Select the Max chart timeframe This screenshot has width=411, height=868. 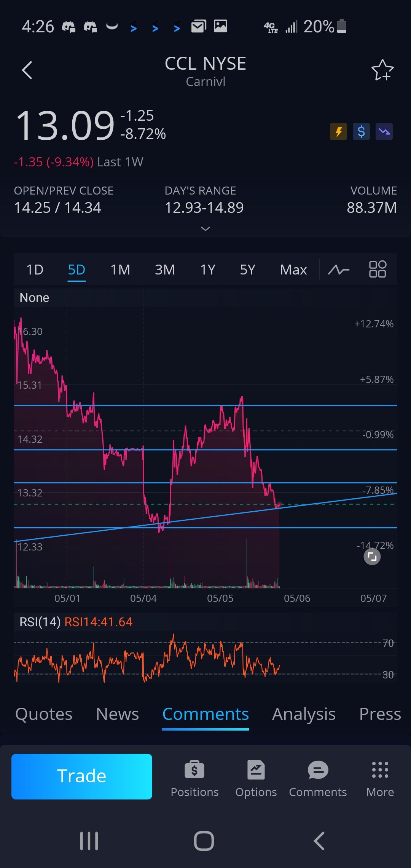pos(293,270)
